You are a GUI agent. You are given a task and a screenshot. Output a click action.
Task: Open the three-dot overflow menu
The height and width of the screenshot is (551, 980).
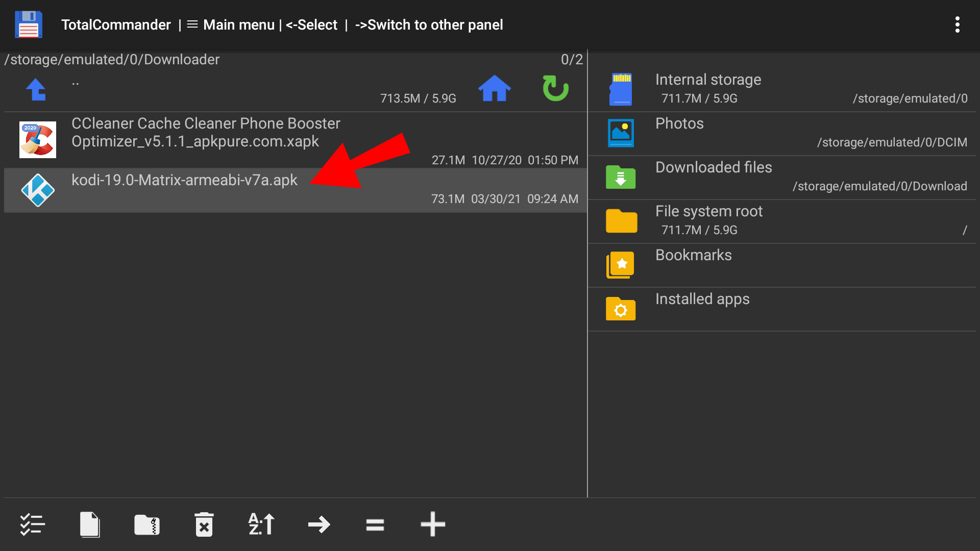(x=957, y=24)
